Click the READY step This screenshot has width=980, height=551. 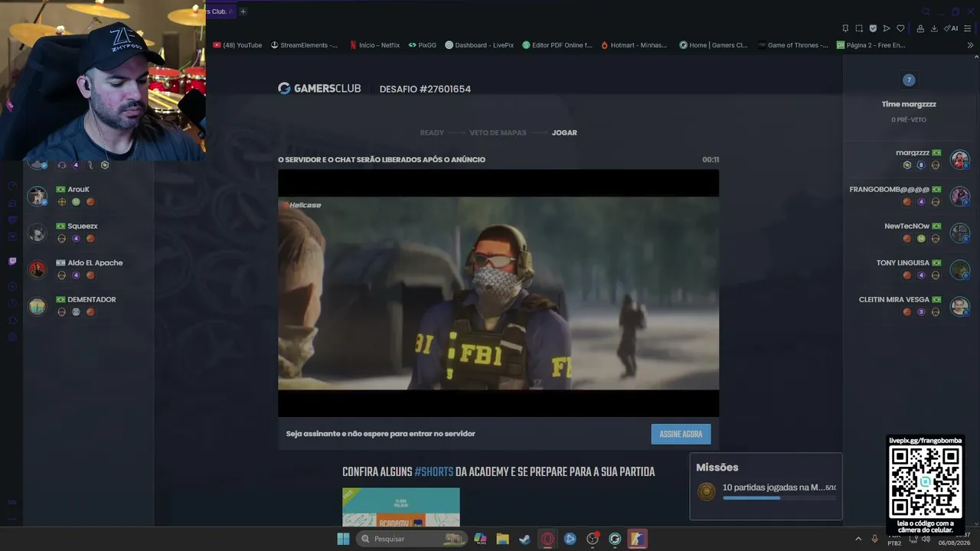coord(432,132)
